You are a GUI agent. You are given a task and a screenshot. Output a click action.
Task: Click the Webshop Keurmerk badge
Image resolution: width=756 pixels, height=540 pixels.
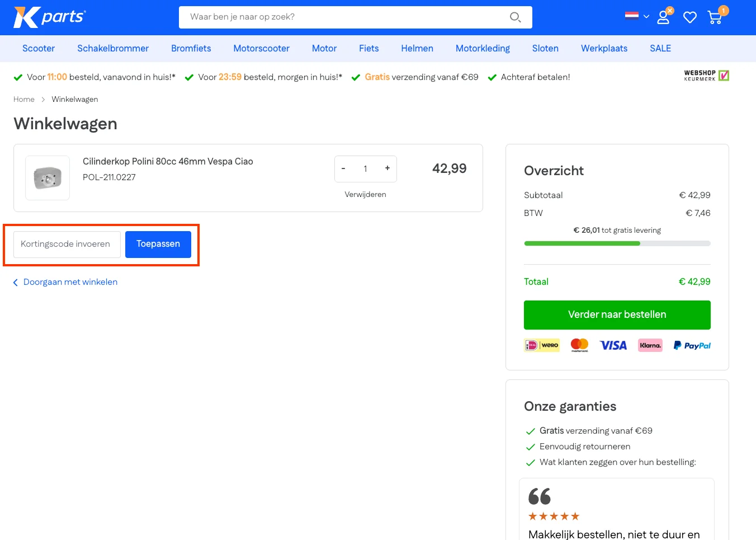coord(706,76)
